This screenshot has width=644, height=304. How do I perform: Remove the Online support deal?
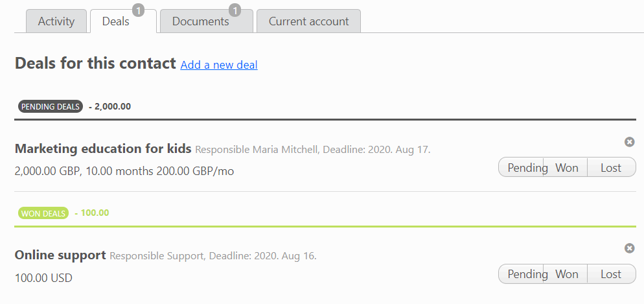click(x=629, y=248)
